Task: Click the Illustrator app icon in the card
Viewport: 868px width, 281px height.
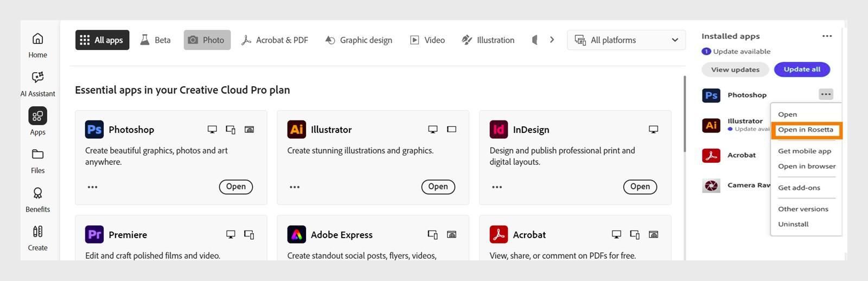Action: [296, 129]
